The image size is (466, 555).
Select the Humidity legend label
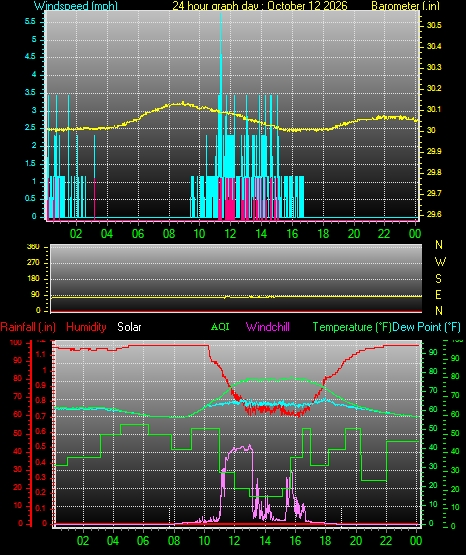coord(86,327)
